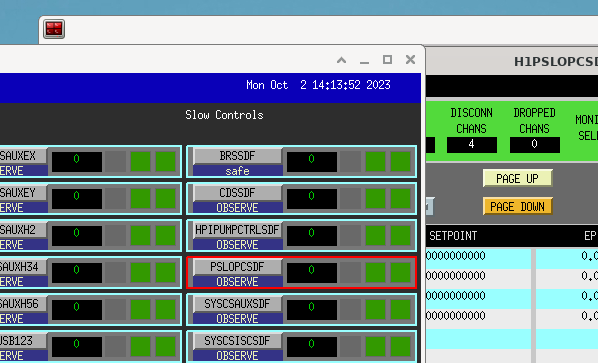Image resolution: width=598 pixels, height=363 pixels.
Task: Click the HPIPUMPCTRLSDF difference count field
Action: 312,236
